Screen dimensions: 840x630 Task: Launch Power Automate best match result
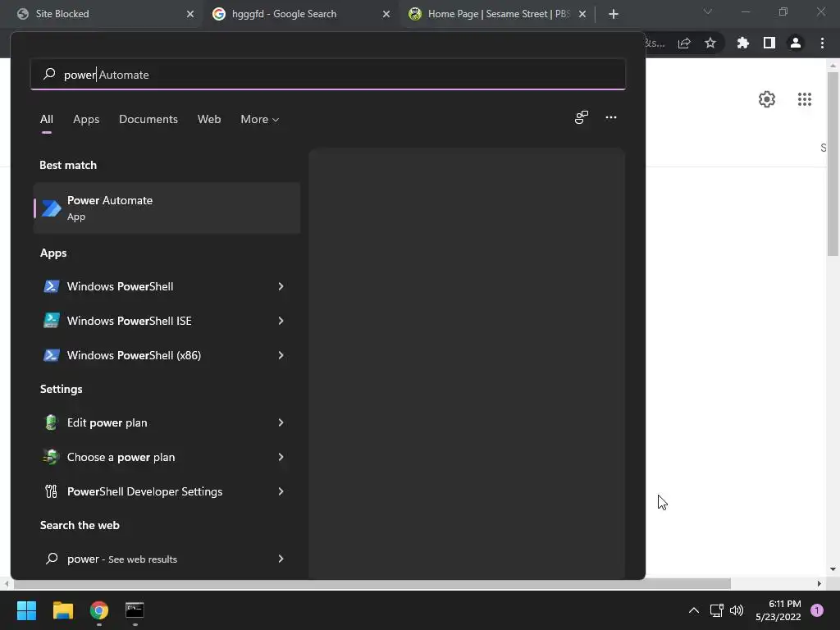coord(167,208)
